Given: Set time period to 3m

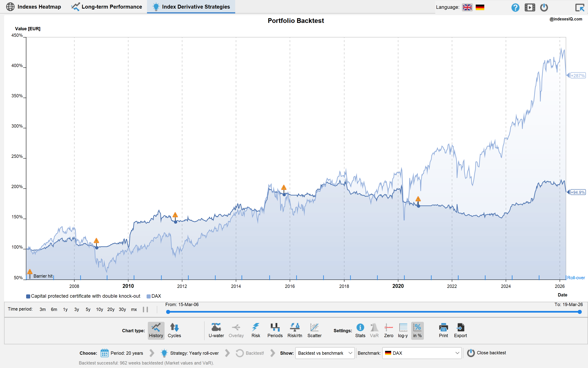Looking at the screenshot, I should [42, 309].
